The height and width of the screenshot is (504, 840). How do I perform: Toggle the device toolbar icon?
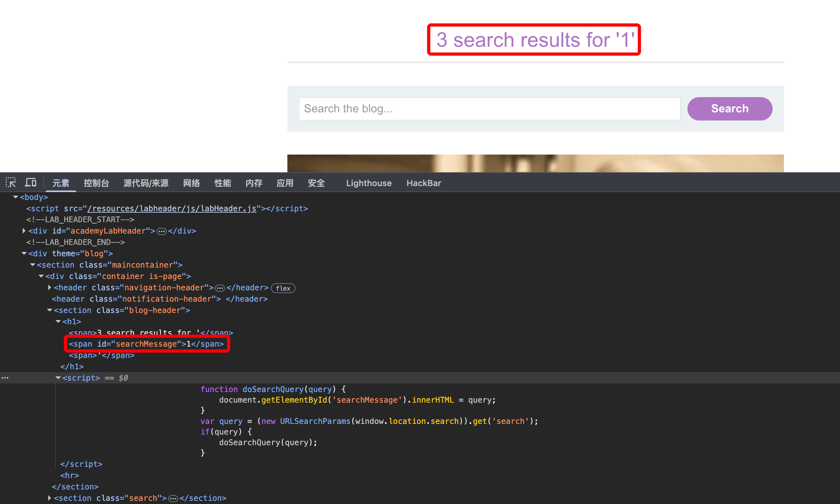click(x=31, y=183)
